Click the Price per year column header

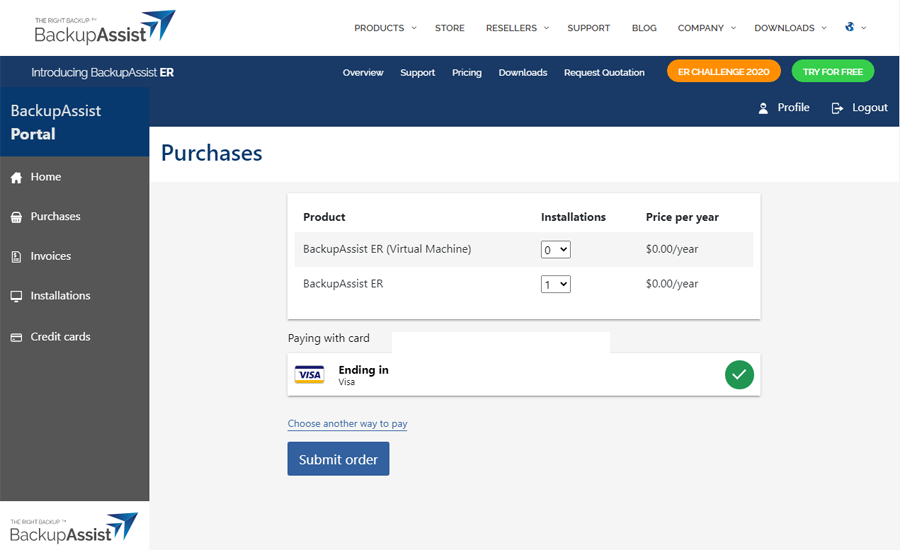(x=682, y=217)
